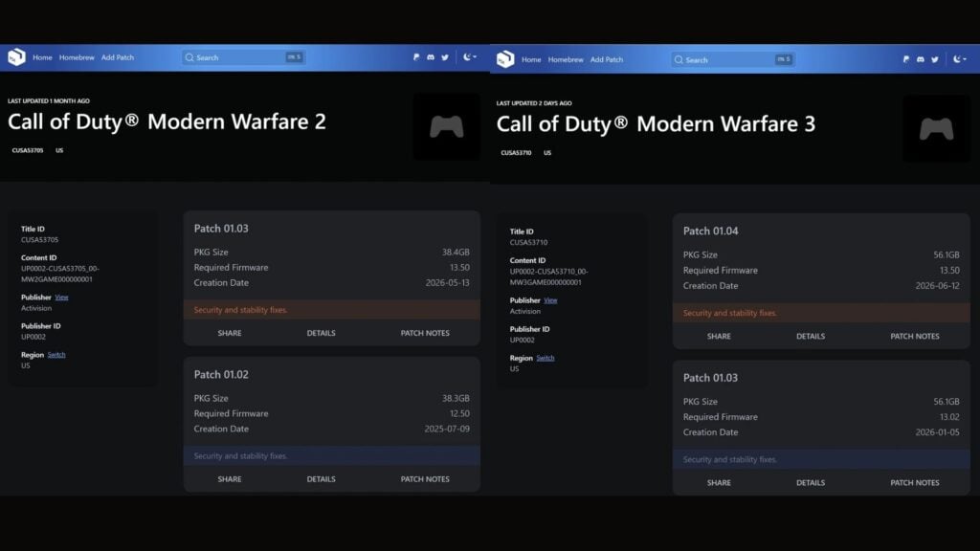Click the controller thumbnail for Modern Warfare 3
980x551 pixels.
pyautogui.click(x=936, y=129)
